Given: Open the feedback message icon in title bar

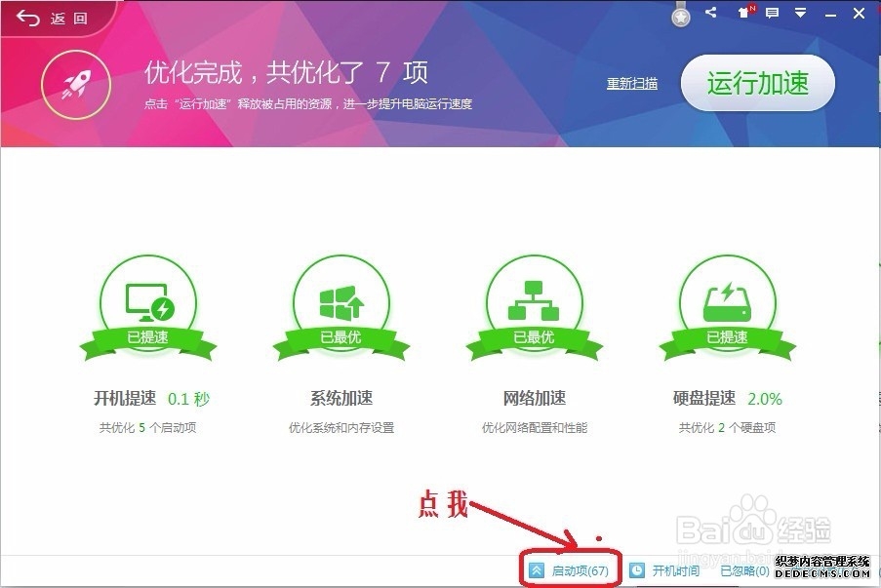Looking at the screenshot, I should pyautogui.click(x=774, y=15).
